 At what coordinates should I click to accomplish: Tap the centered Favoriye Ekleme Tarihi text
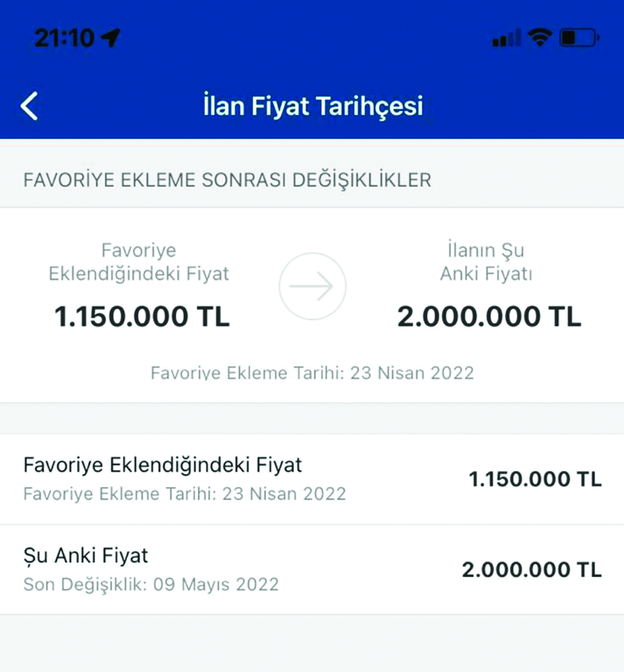[312, 373]
